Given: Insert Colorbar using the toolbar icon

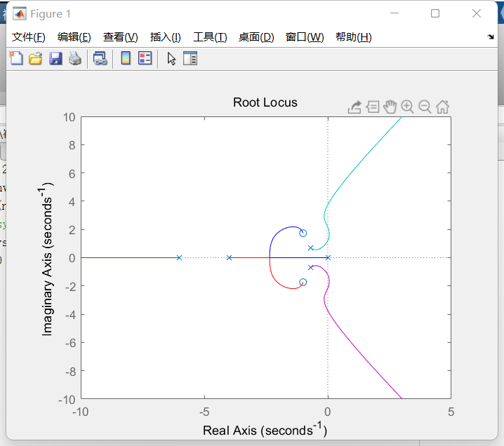Looking at the screenshot, I should [x=126, y=58].
